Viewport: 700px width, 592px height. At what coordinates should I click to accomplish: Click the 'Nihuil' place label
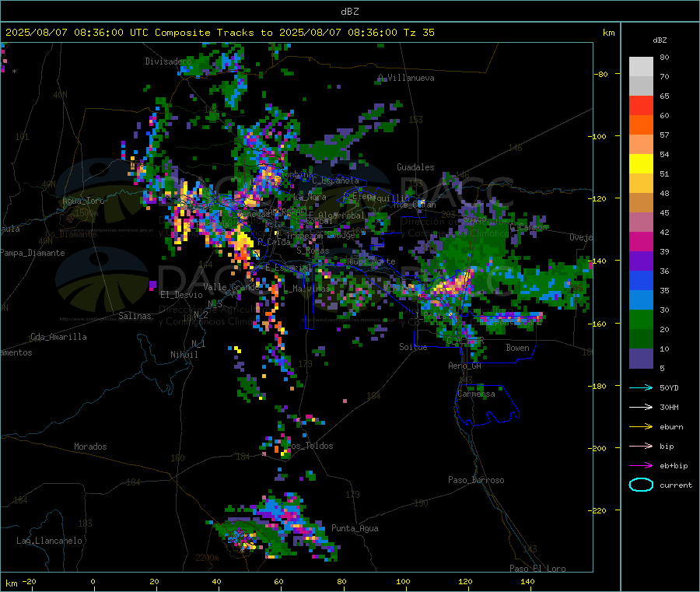coord(184,355)
